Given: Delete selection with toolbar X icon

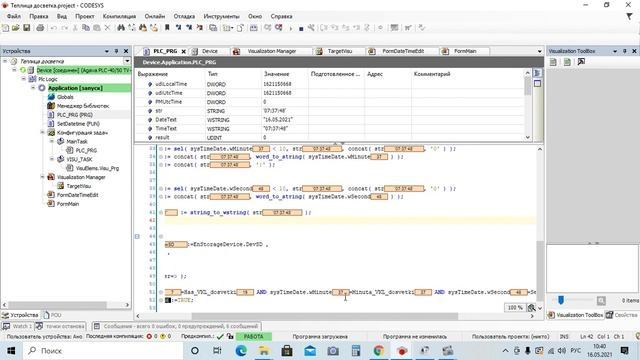Looking at the screenshot, I should coord(107,28).
